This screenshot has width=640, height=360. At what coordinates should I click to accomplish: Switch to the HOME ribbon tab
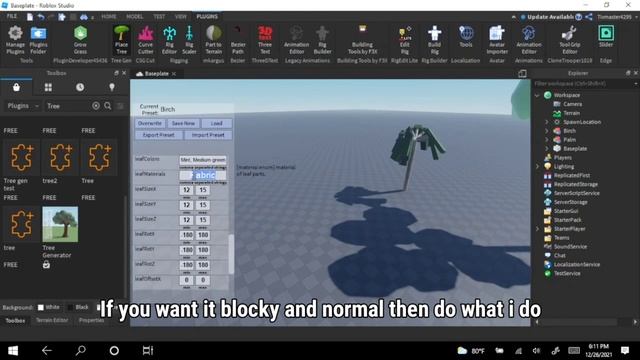tap(109, 17)
